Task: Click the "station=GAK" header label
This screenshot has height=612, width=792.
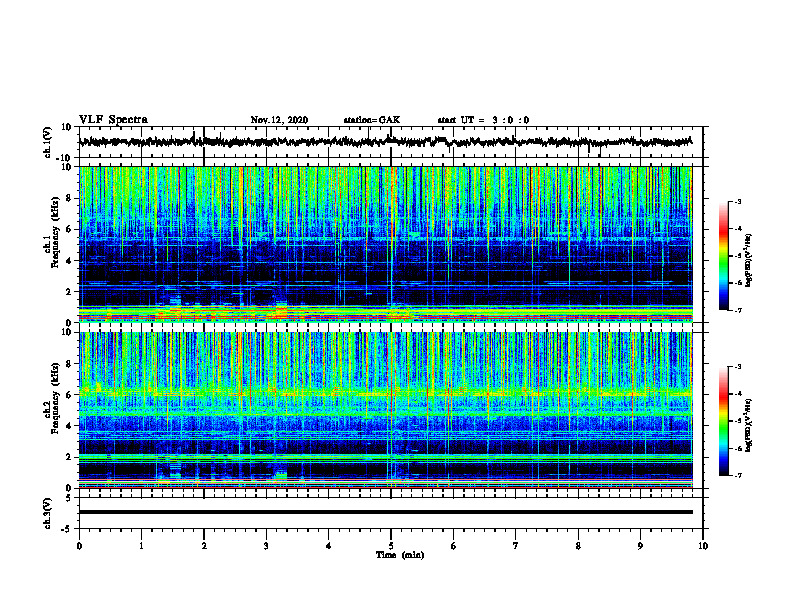Action: click(372, 120)
